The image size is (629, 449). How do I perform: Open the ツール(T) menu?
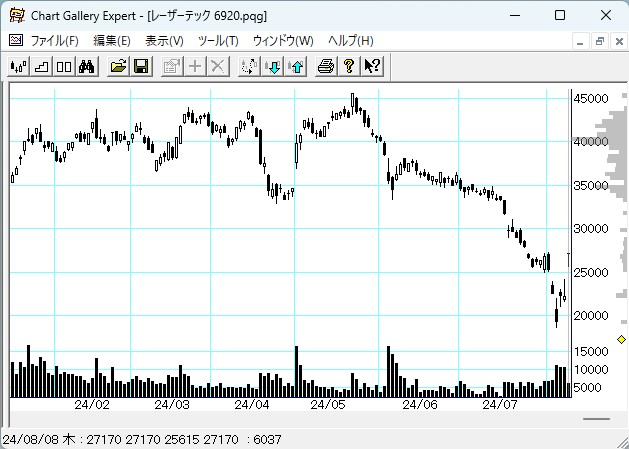click(x=218, y=41)
